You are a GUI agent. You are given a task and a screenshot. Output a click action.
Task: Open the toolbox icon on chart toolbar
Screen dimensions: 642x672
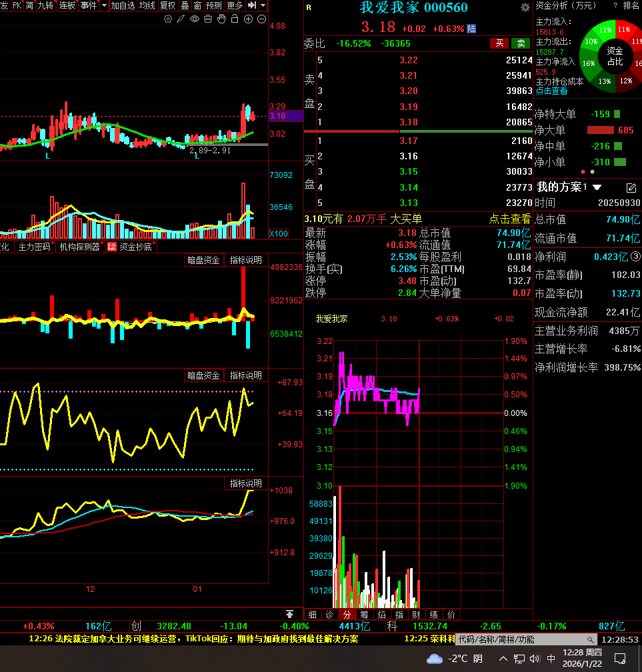(x=208, y=19)
